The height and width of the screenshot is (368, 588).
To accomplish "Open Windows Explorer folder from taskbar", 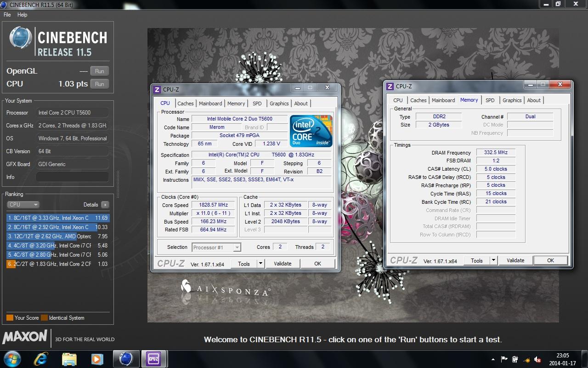I will [x=69, y=358].
